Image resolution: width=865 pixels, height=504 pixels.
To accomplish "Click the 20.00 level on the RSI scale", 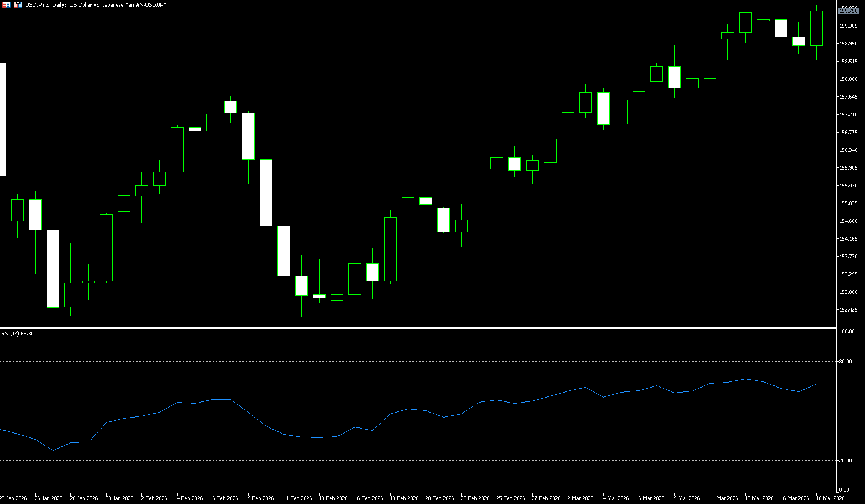I will coord(846,461).
